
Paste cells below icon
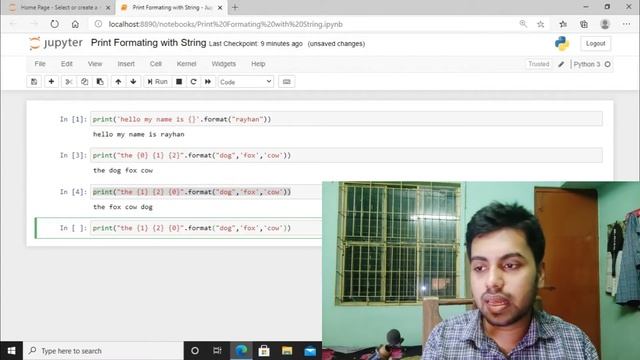100,82
